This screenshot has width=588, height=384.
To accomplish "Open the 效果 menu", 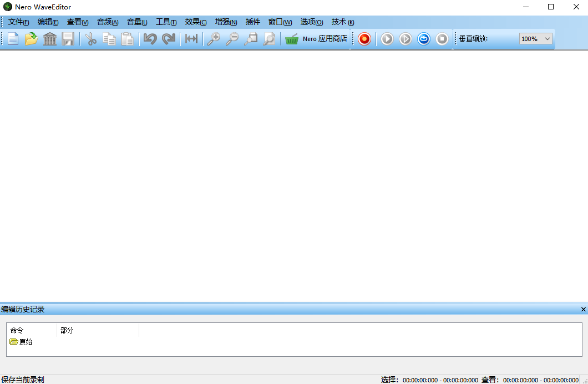I will click(x=196, y=22).
